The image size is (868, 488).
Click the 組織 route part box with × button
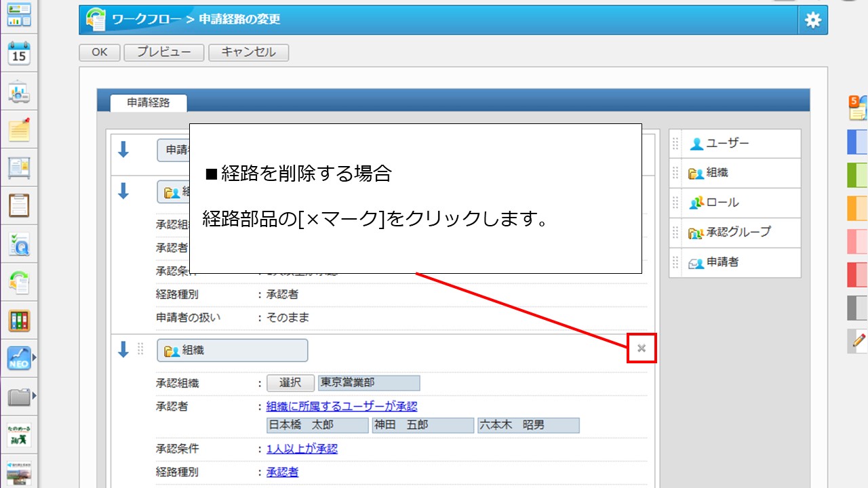tap(232, 350)
